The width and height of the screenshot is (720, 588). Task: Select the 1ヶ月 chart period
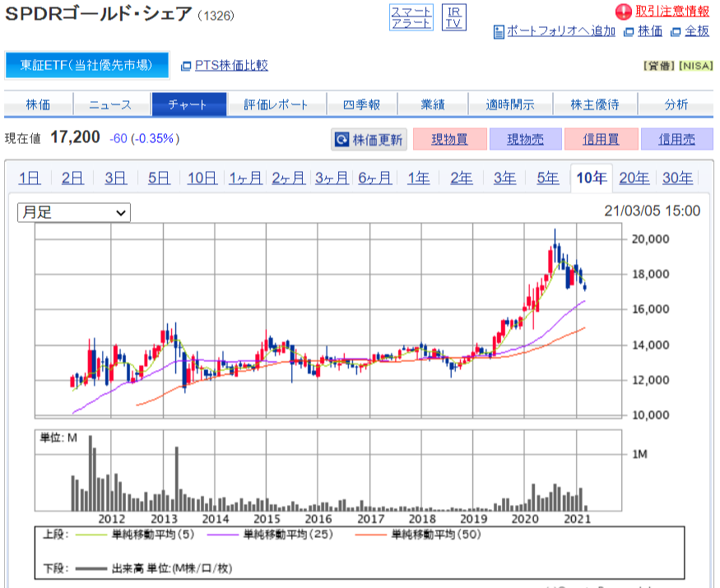[x=245, y=178]
